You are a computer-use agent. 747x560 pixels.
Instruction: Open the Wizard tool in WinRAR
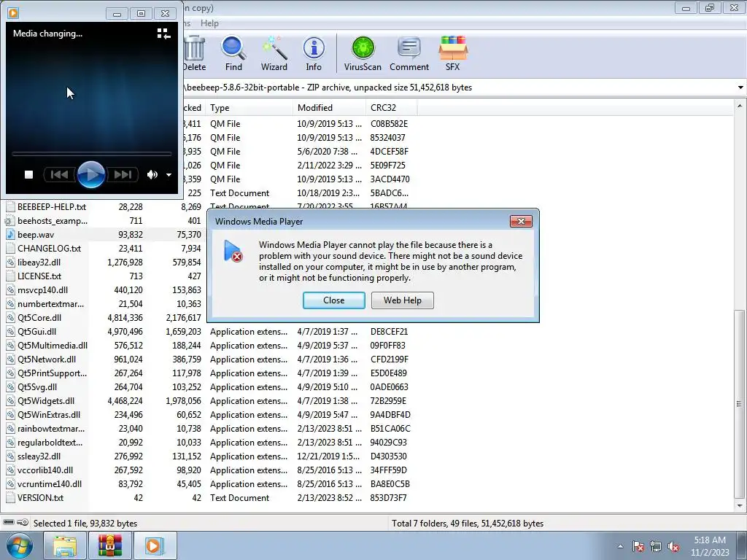pyautogui.click(x=274, y=53)
